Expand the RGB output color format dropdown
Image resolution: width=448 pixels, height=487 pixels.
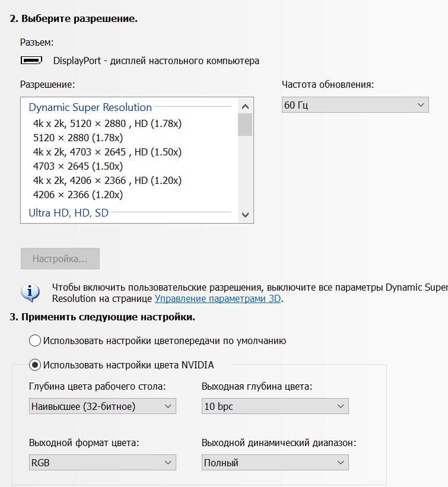tap(102, 463)
